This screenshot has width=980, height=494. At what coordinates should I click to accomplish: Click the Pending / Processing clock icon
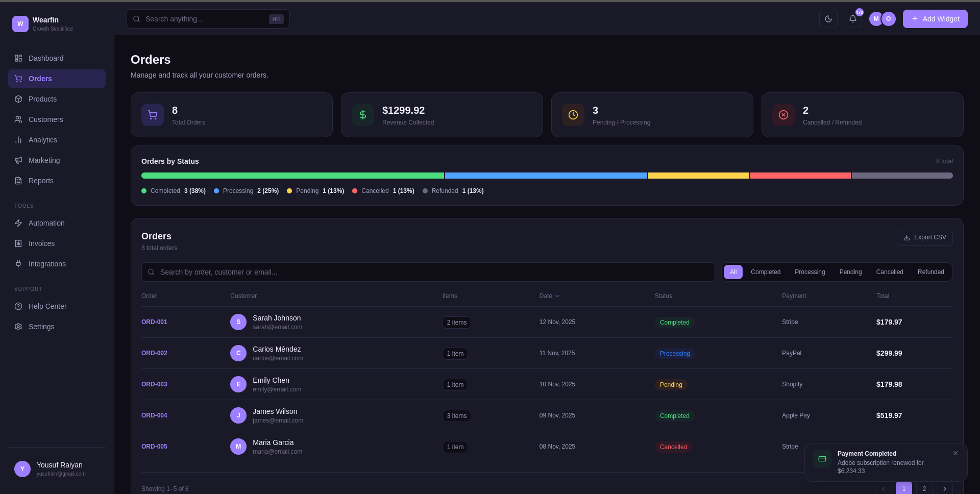pyautogui.click(x=573, y=115)
